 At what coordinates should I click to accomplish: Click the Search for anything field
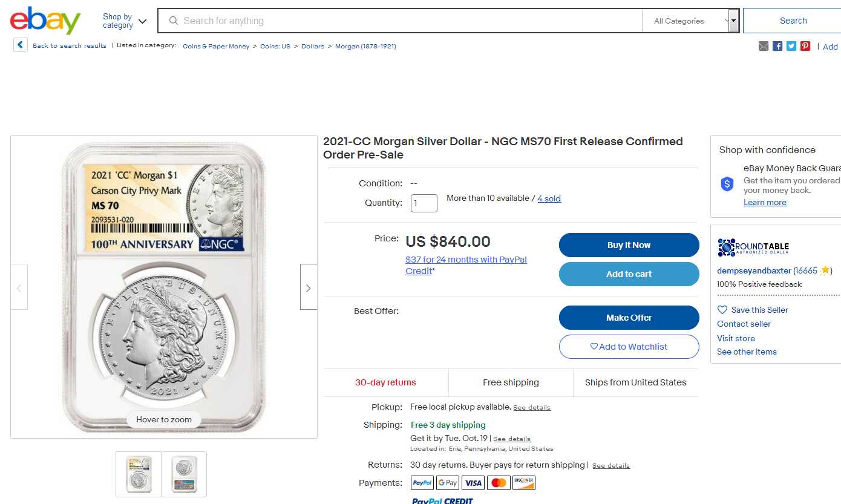tap(399, 21)
